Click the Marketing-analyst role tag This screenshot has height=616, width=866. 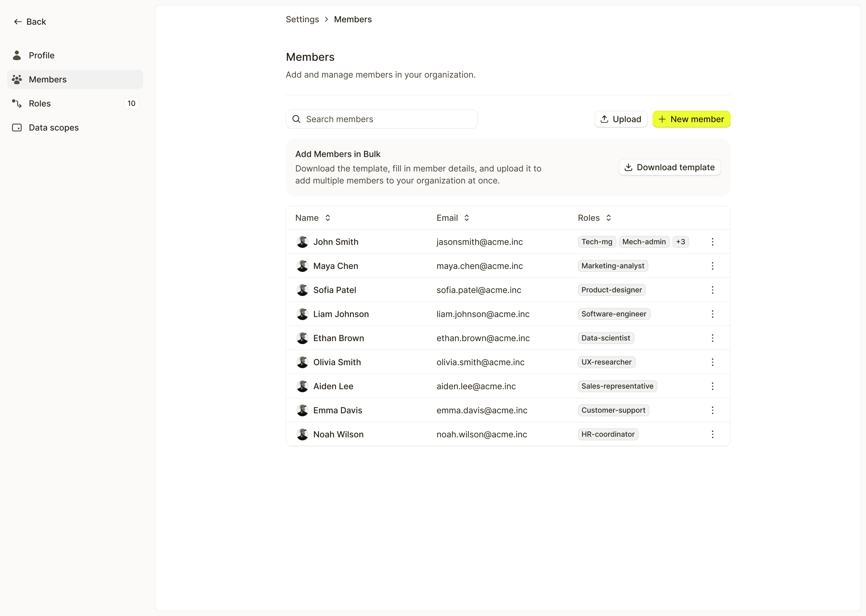pos(613,266)
